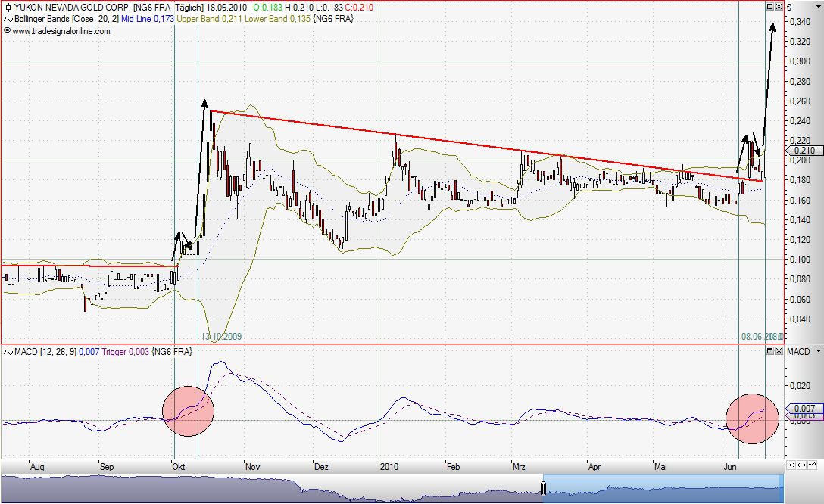Image resolution: width=824 pixels, height=504 pixels.
Task: Click the Bollinger Bands indicator line icon
Action: 8,18
